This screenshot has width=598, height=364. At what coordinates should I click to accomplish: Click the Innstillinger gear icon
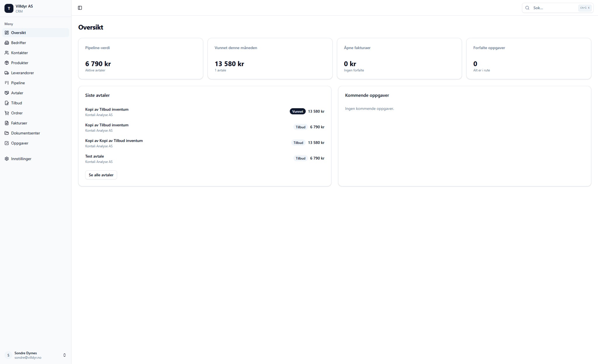(7, 159)
